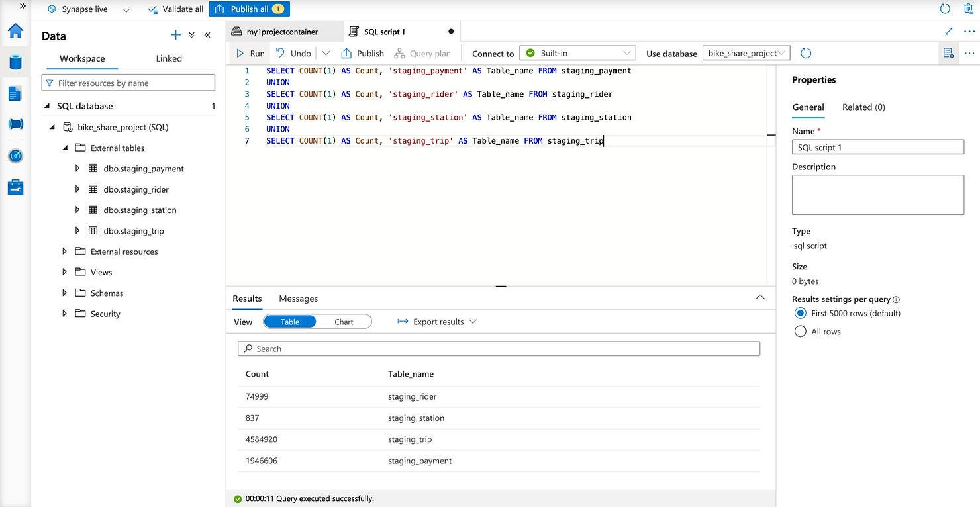Refresh the database list icon
980x507 pixels.
pyautogui.click(x=806, y=53)
